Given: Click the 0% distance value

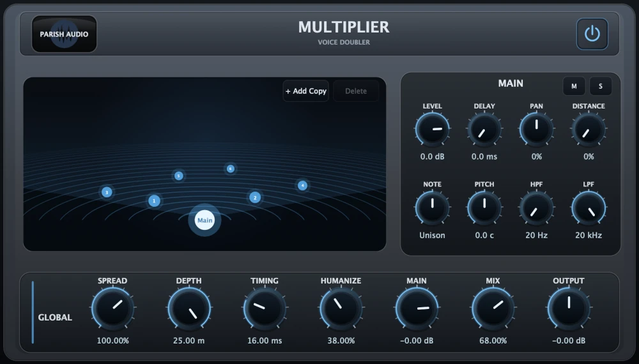Looking at the screenshot, I should [589, 156].
